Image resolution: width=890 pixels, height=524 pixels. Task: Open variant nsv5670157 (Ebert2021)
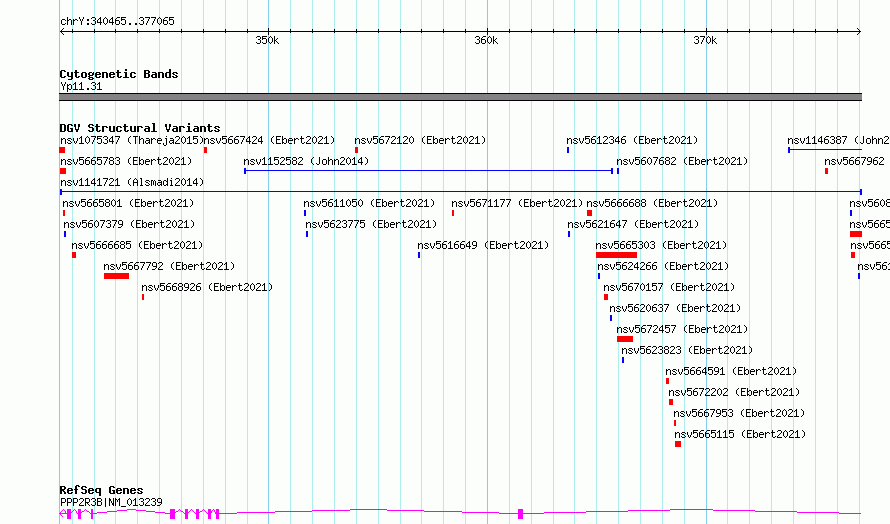click(669, 287)
